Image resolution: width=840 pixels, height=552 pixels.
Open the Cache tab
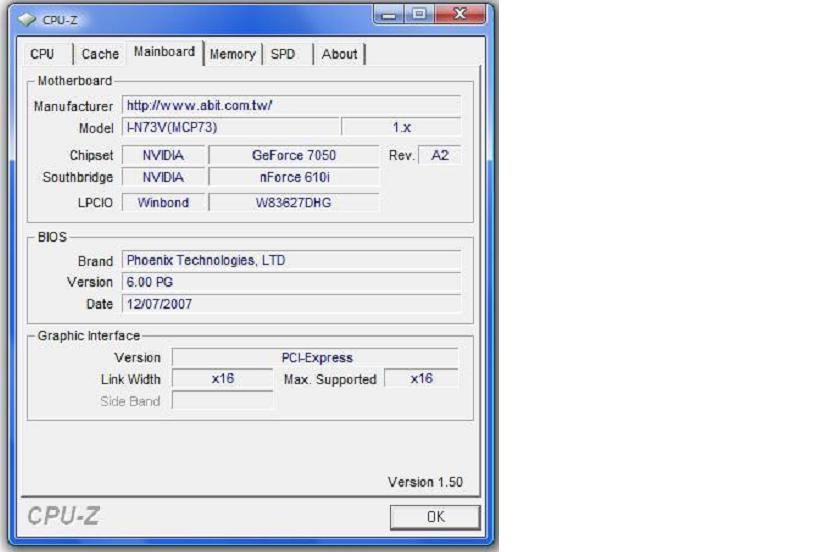click(100, 54)
